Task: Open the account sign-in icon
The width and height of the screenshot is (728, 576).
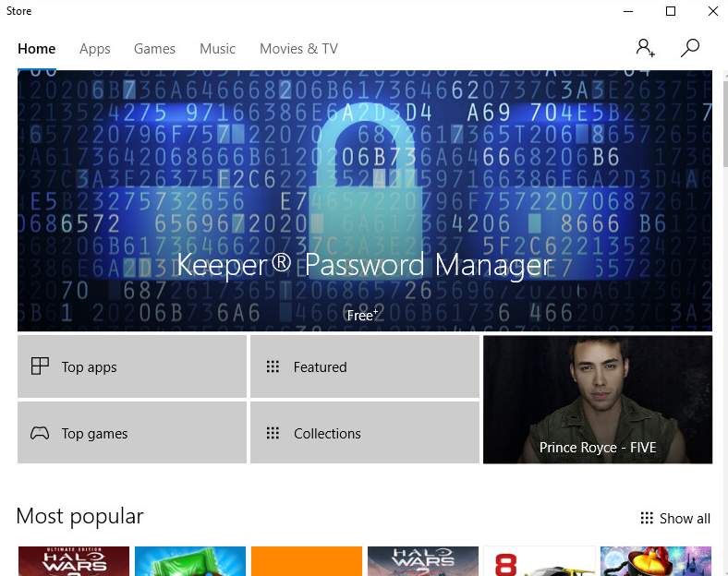Action: coord(645,48)
